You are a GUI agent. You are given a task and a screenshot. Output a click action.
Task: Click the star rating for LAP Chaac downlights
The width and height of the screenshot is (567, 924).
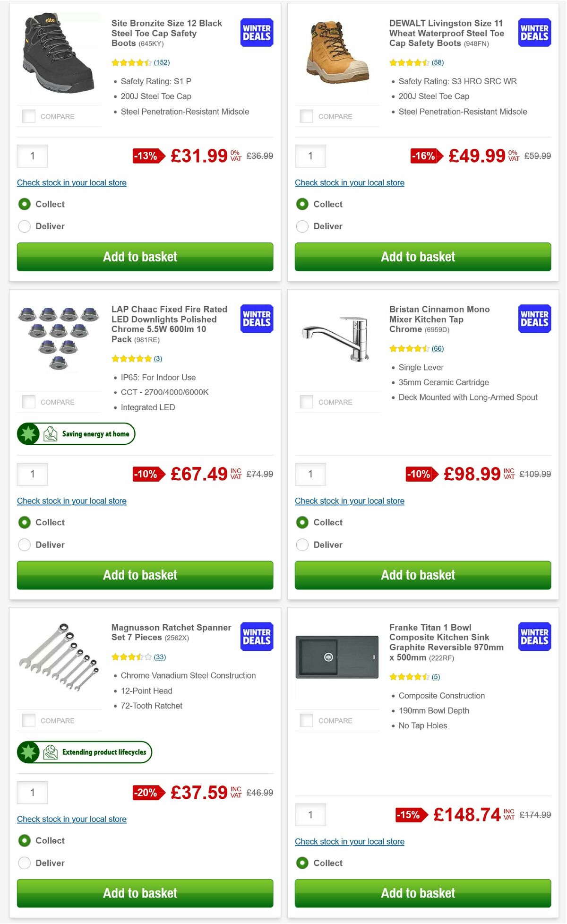tap(131, 358)
